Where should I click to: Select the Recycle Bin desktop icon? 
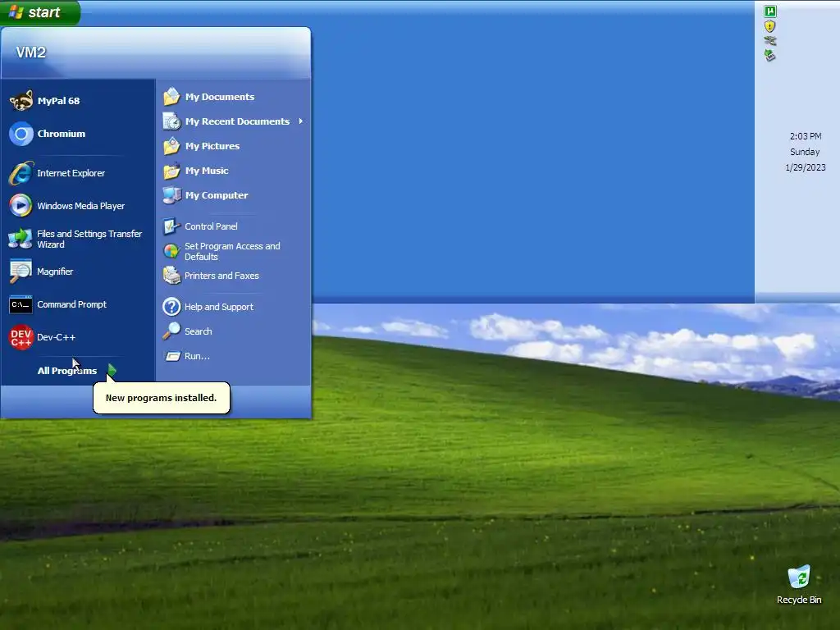point(799,585)
